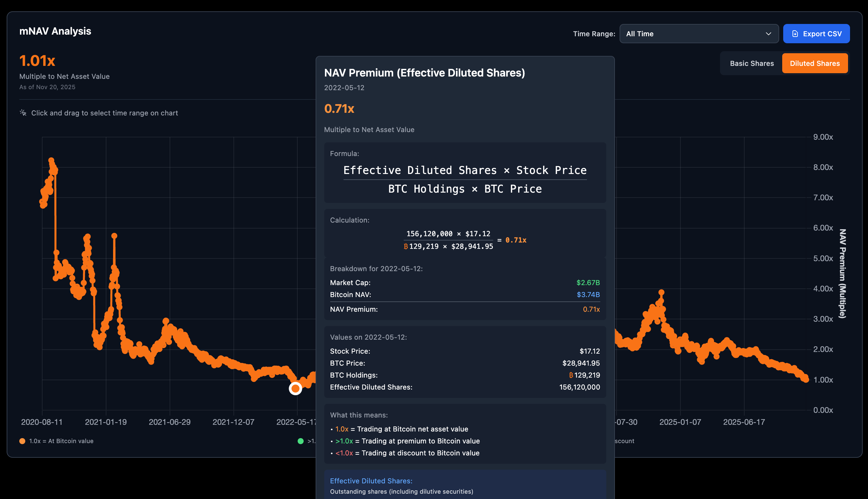The image size is (868, 499).
Task: Click the 1.01x headline multiple value
Action: point(37,61)
